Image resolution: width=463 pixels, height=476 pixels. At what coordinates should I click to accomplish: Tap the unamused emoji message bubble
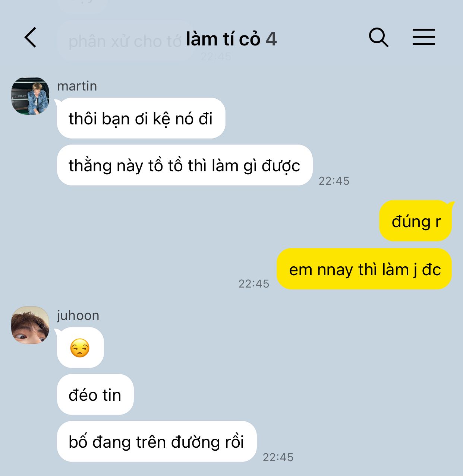[80, 348]
